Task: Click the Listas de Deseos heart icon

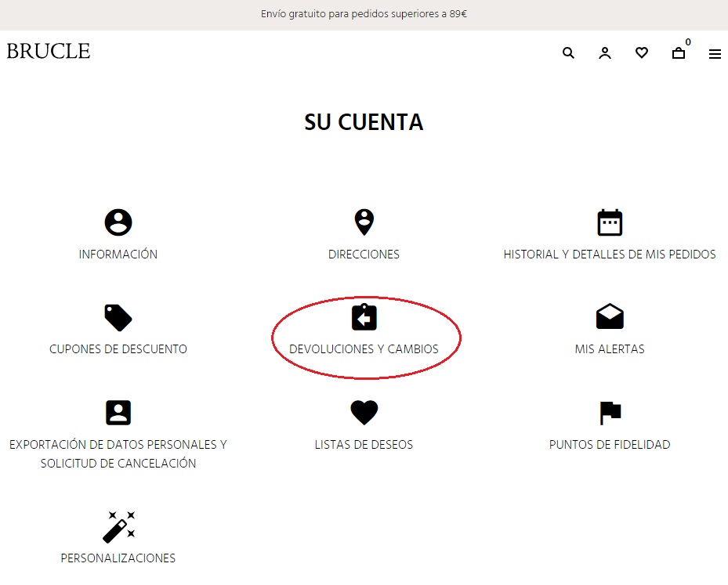Action: [x=364, y=412]
